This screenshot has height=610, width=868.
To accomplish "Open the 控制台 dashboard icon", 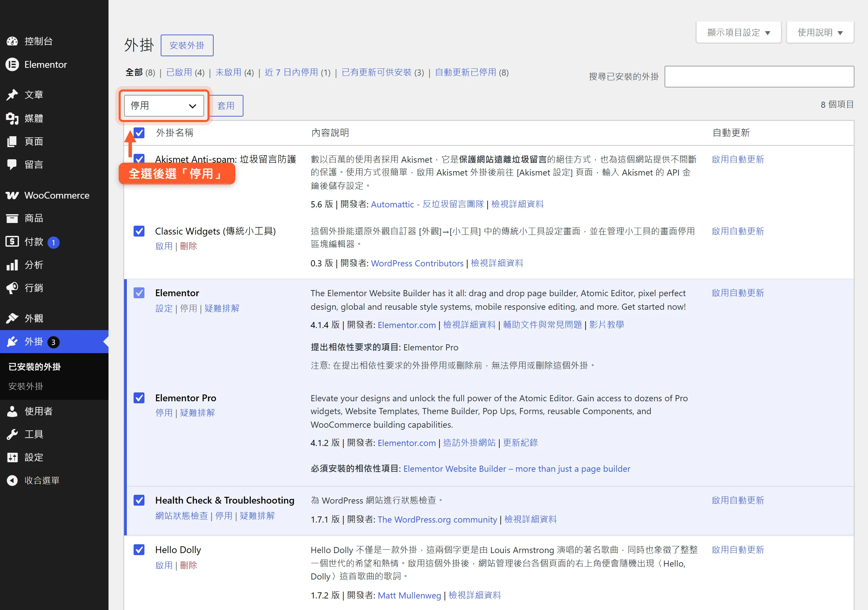I will click(12, 41).
